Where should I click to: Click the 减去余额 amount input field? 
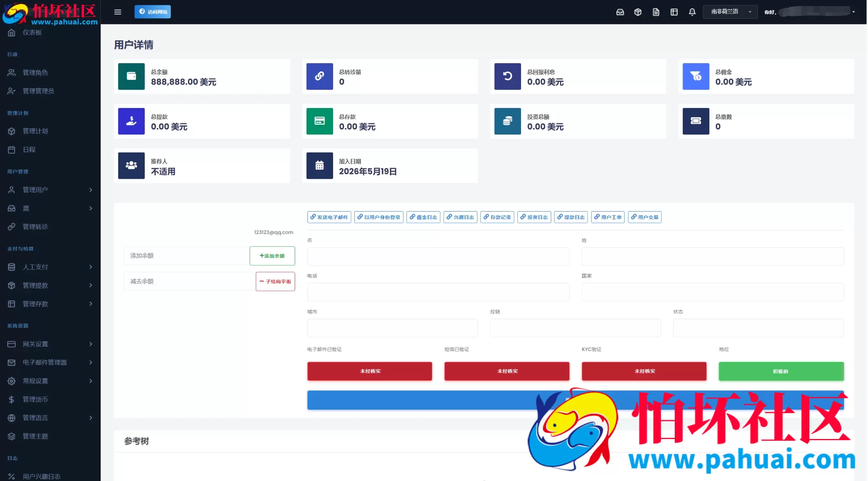(190, 282)
